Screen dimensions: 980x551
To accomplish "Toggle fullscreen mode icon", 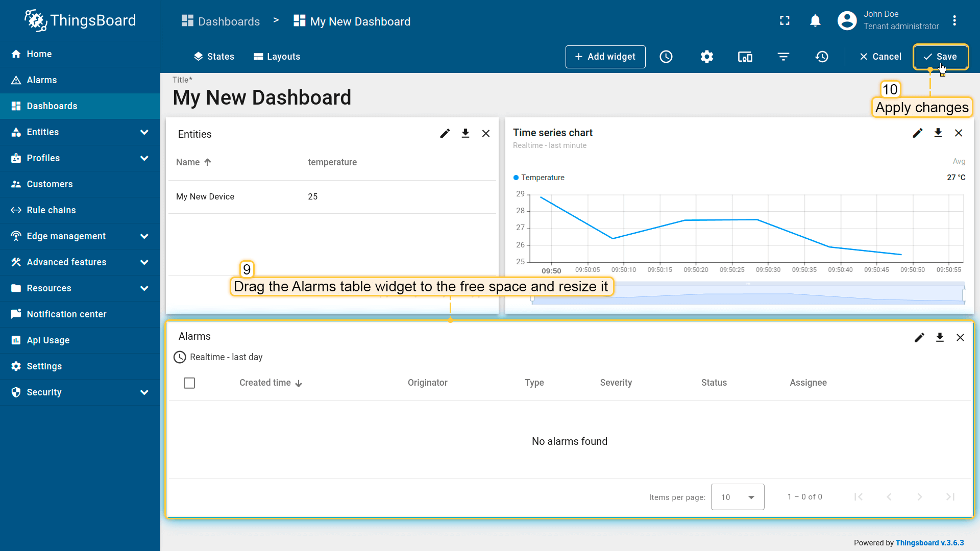I will (x=785, y=20).
